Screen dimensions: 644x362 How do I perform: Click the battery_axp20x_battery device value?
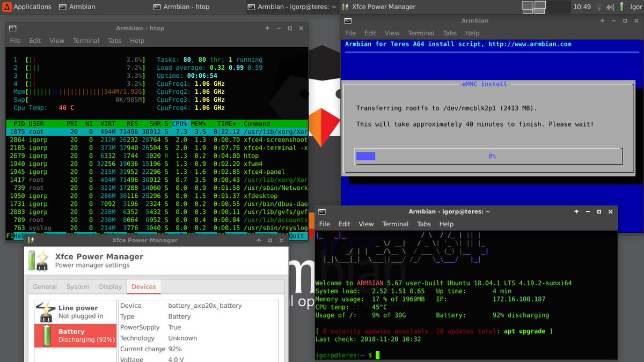pos(205,306)
